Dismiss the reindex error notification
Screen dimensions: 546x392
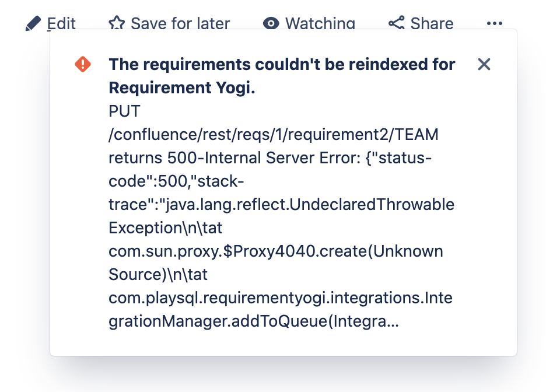click(x=484, y=64)
